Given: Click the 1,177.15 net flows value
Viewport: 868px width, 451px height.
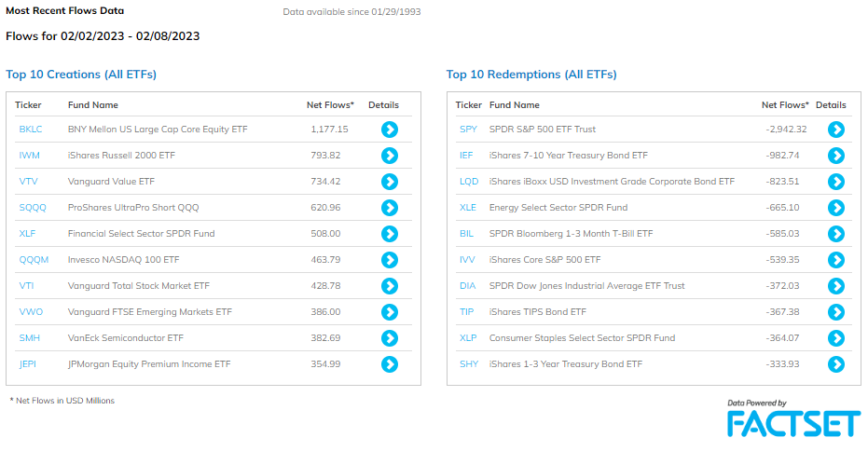Looking at the screenshot, I should [x=329, y=130].
